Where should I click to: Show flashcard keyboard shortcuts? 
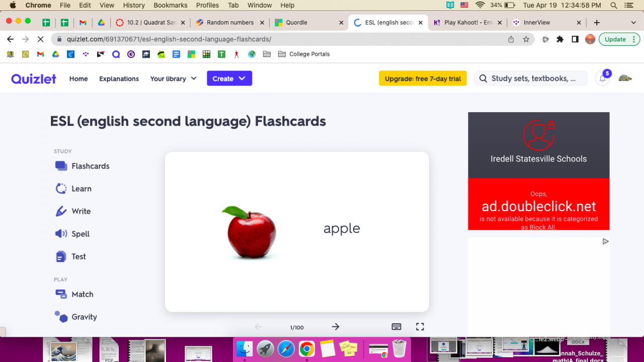396,327
